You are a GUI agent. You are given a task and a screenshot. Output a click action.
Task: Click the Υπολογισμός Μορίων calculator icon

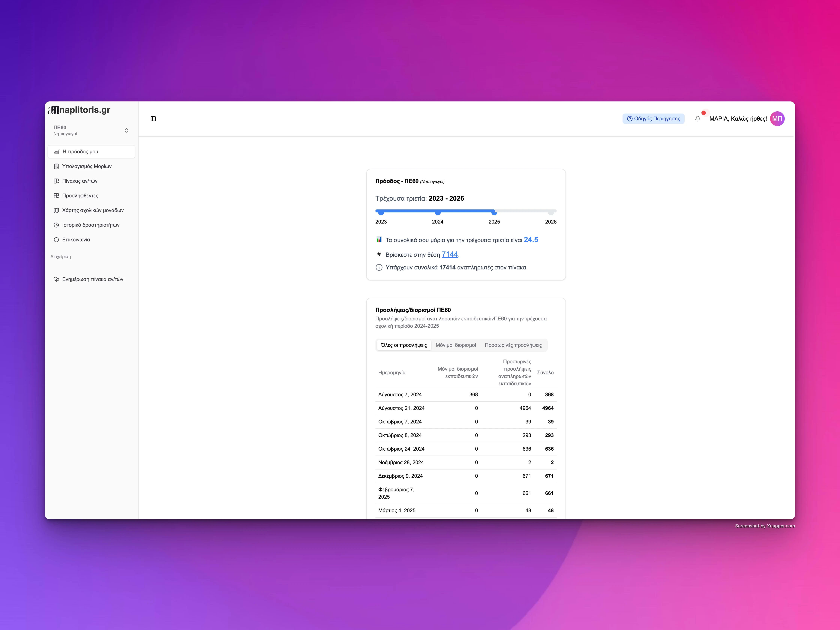56,166
